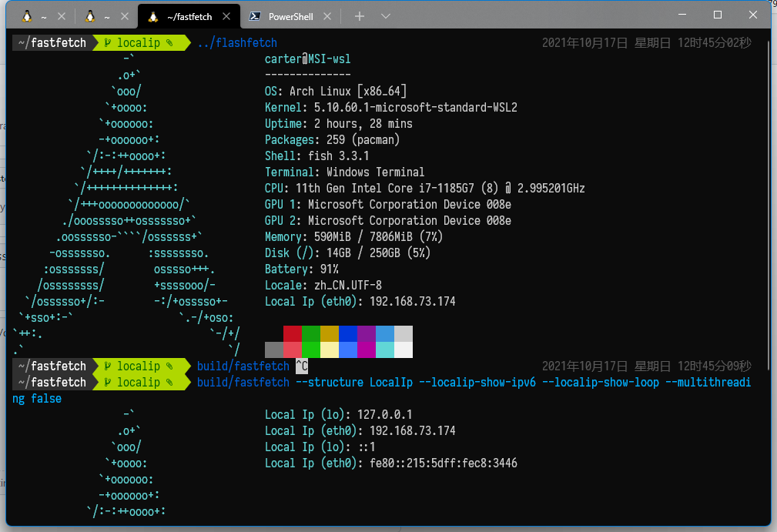Click the PowerShell tab icon
777x532 pixels.
click(x=255, y=16)
